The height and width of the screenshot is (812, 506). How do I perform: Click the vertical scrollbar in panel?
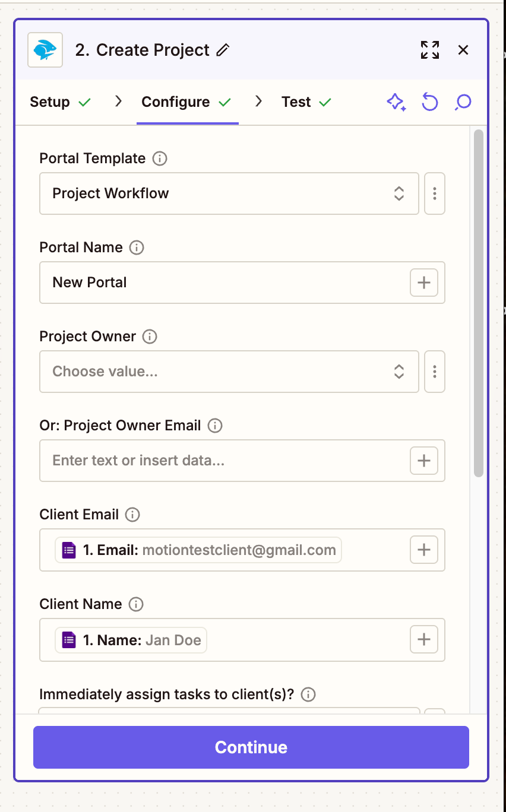(478, 303)
